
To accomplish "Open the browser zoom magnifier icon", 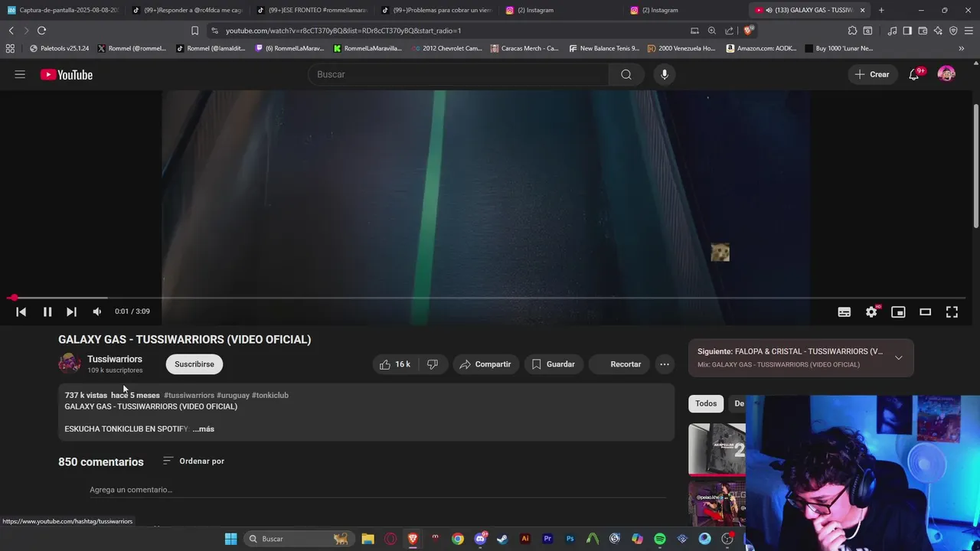I will [x=712, y=31].
